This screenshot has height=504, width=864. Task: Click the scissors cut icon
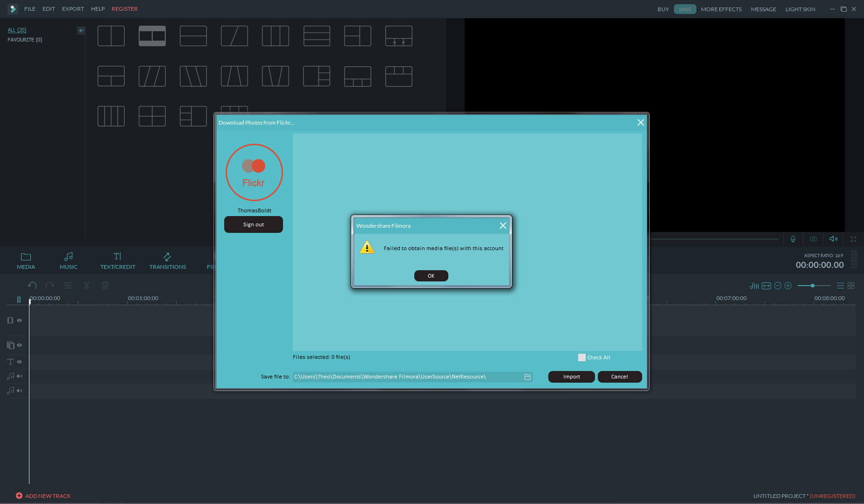pyautogui.click(x=87, y=285)
